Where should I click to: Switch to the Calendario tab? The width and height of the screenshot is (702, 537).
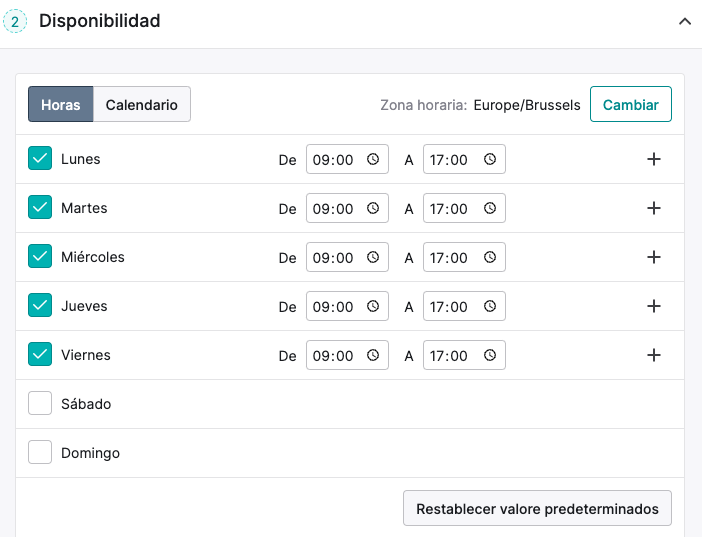tap(141, 104)
